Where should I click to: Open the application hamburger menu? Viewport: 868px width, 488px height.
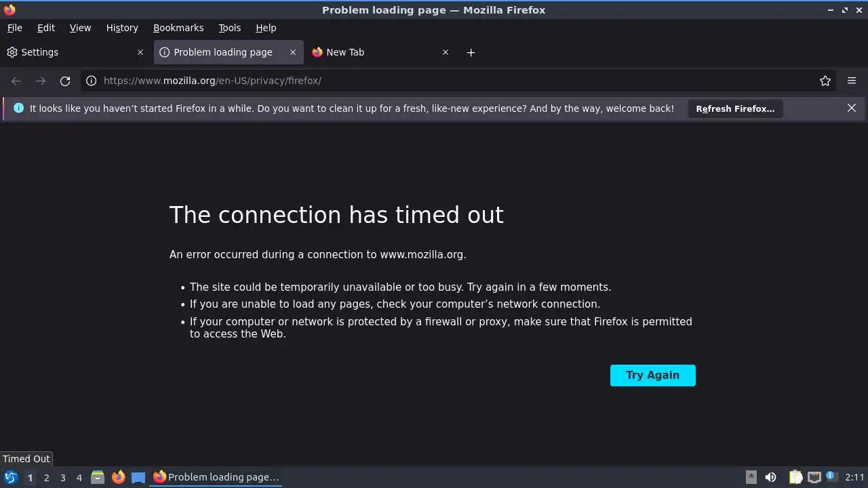click(852, 81)
